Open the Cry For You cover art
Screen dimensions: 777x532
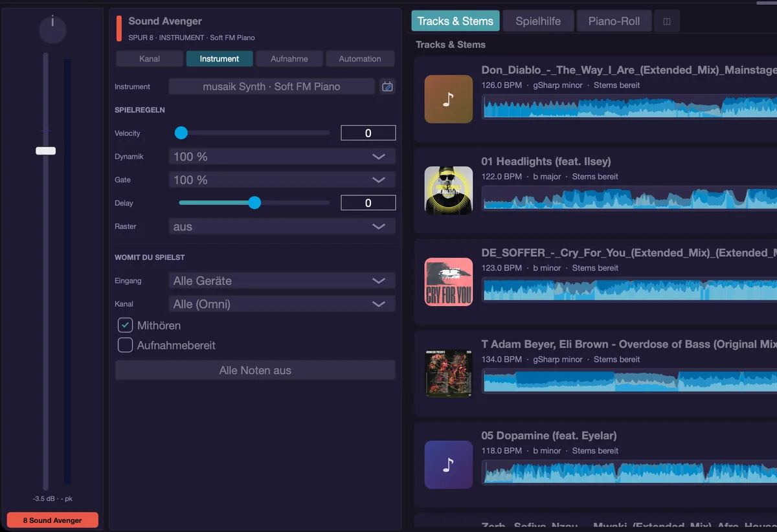448,282
